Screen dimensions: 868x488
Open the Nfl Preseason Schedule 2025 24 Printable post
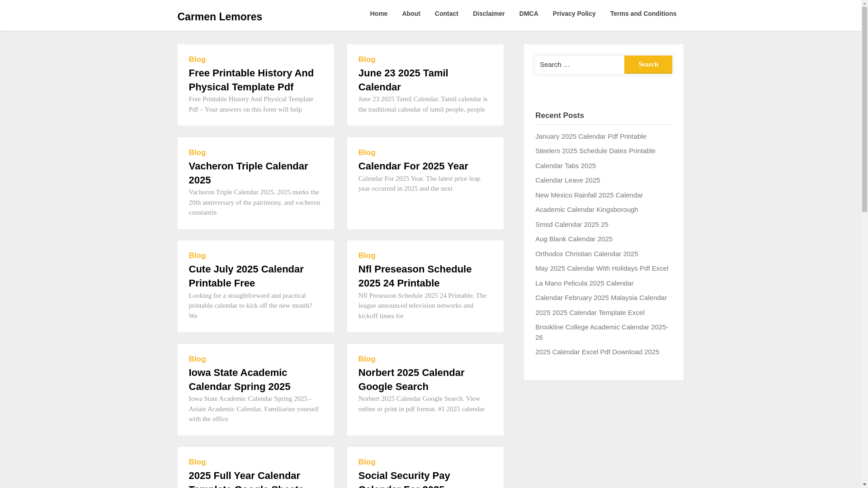point(415,276)
